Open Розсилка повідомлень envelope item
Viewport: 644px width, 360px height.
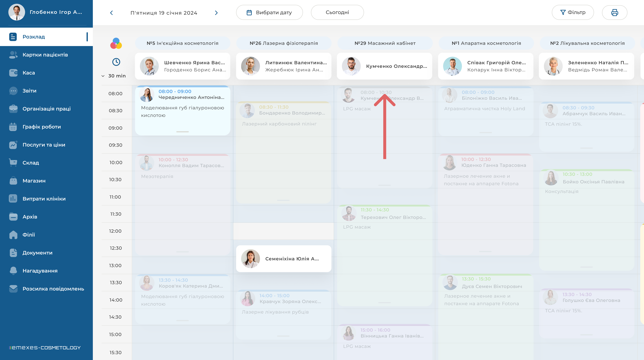pyautogui.click(x=13, y=289)
